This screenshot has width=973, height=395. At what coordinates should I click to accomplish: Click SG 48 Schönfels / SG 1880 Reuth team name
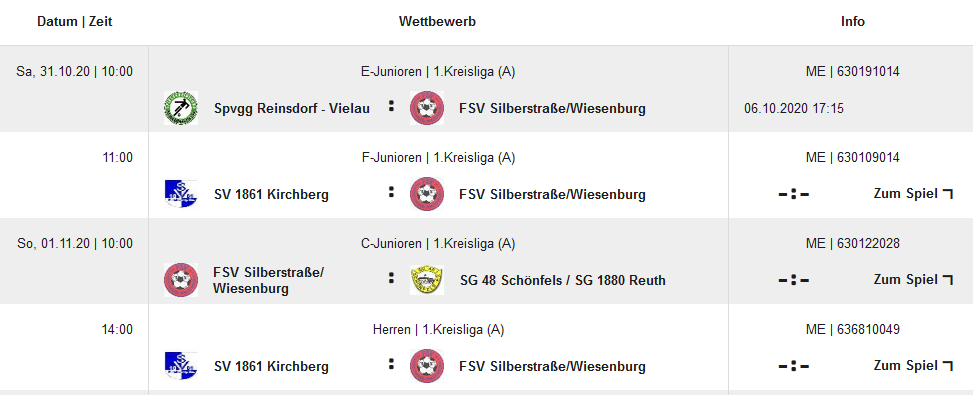click(563, 280)
